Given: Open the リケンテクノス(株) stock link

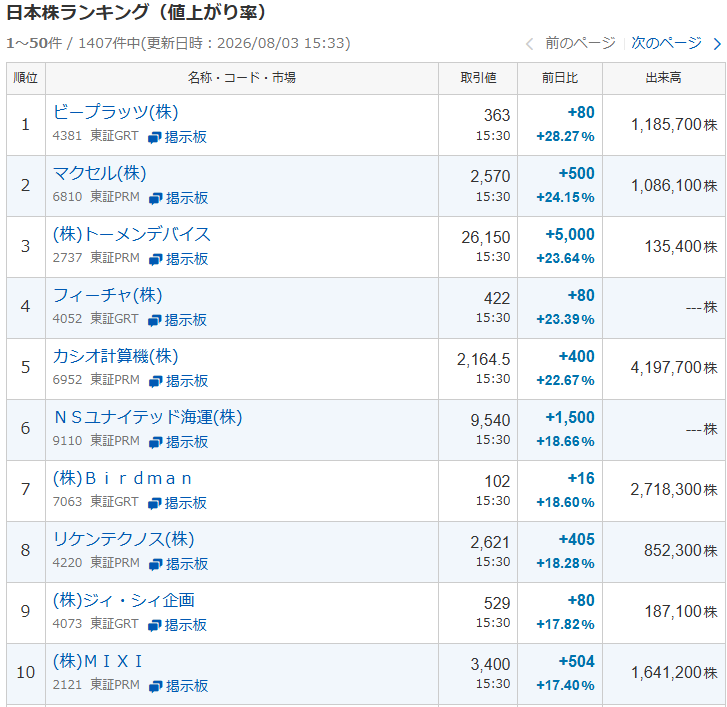Looking at the screenshot, I should tap(123, 539).
